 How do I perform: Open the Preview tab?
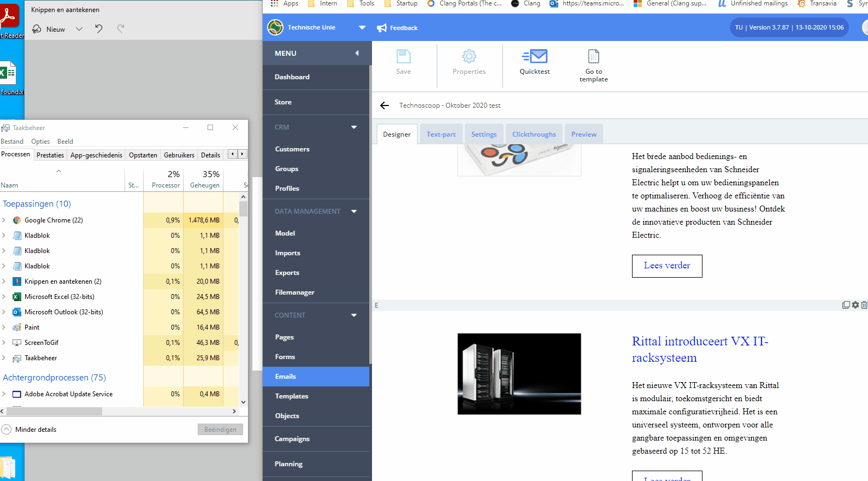coord(584,134)
